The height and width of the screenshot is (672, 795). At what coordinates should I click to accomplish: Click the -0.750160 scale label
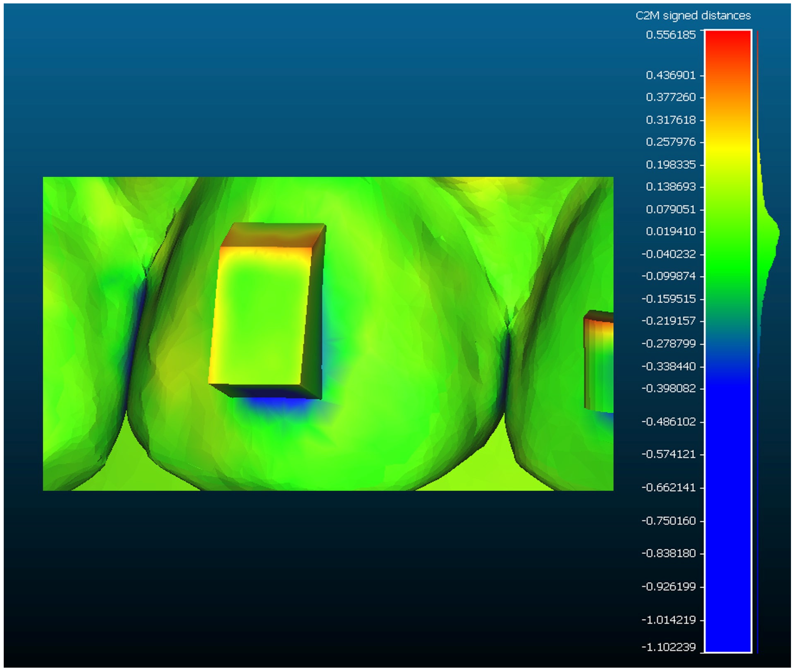click(669, 520)
